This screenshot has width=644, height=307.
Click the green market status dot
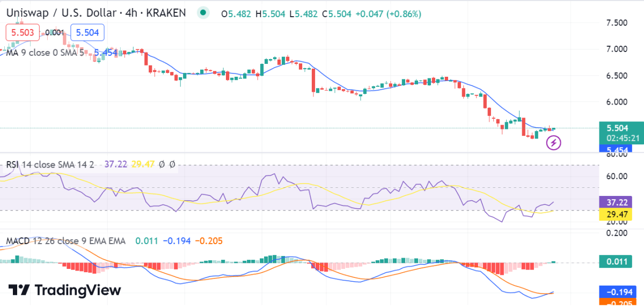click(203, 13)
